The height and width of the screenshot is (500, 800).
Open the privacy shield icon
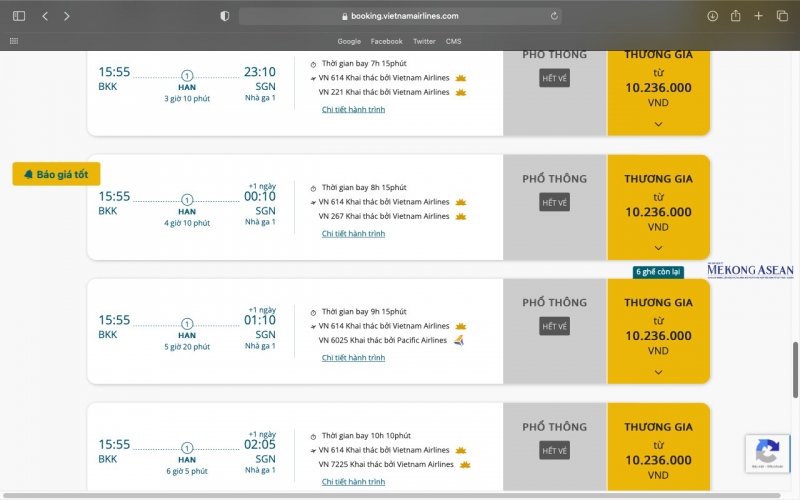(x=224, y=16)
